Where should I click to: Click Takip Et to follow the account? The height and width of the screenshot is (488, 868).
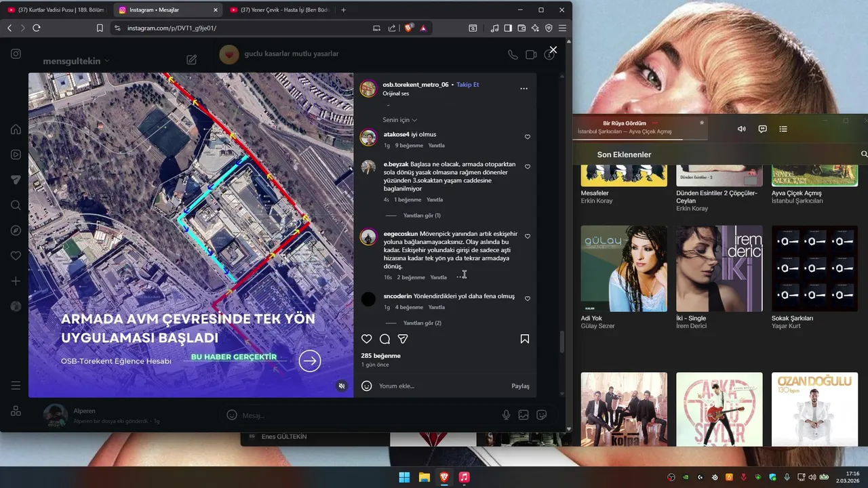pos(467,85)
